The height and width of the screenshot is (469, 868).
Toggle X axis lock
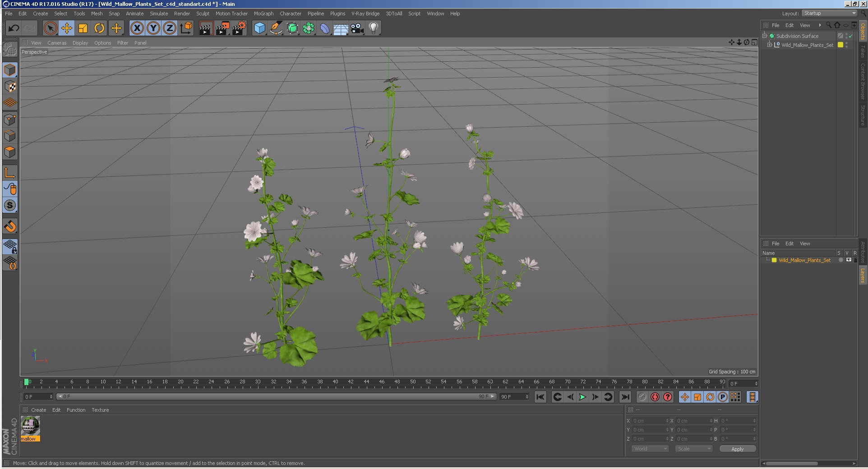pos(137,28)
